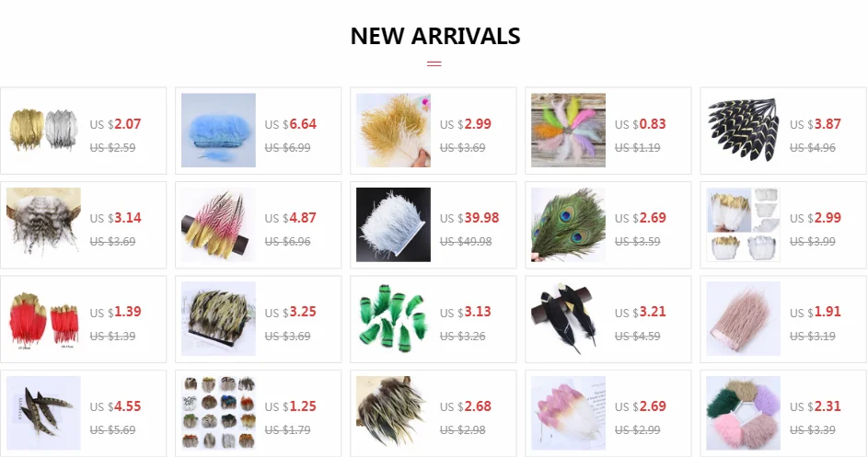868x457 pixels.
Task: Open the product priced US $3.21
Action: (x=640, y=312)
